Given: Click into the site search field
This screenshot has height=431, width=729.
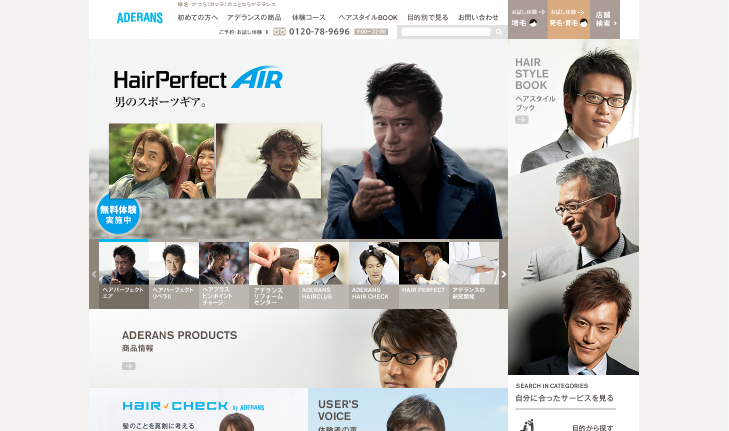Looking at the screenshot, I should [x=446, y=32].
